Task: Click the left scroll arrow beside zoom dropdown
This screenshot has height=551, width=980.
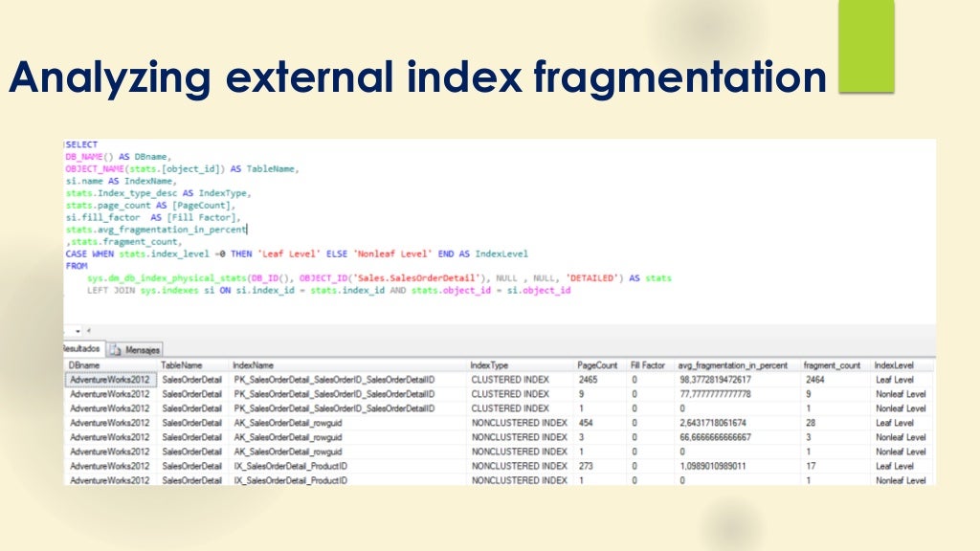Action: coord(89,330)
